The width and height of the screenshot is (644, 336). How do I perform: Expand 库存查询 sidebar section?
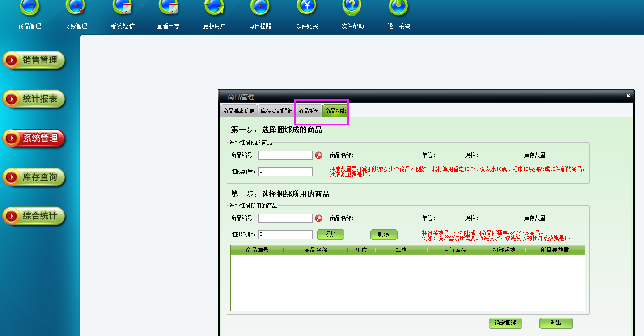pyautogui.click(x=34, y=177)
